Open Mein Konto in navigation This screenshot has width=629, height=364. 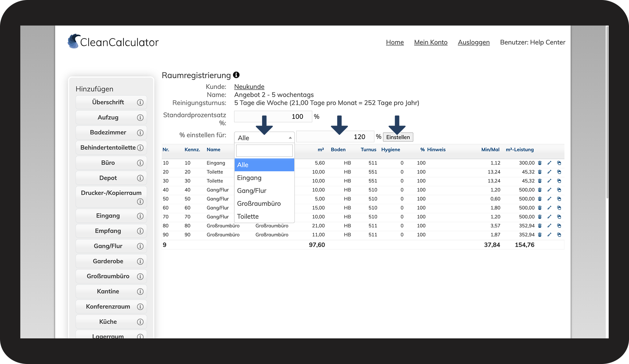(431, 42)
